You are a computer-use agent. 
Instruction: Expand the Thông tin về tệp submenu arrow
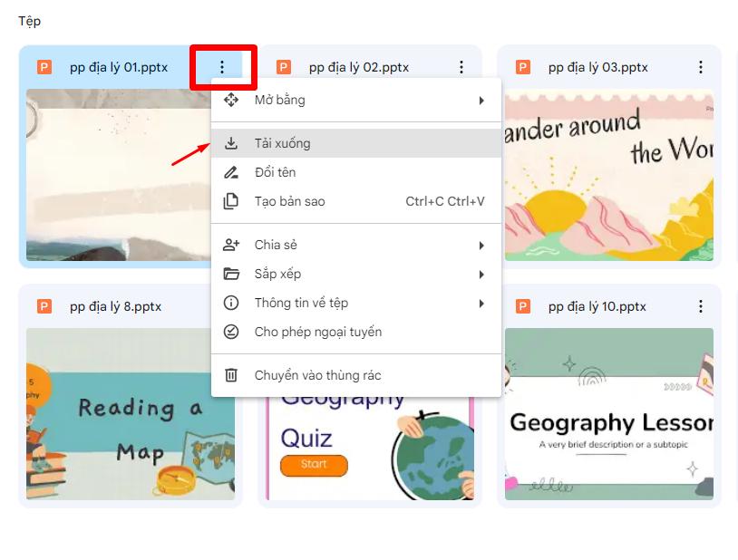point(481,303)
